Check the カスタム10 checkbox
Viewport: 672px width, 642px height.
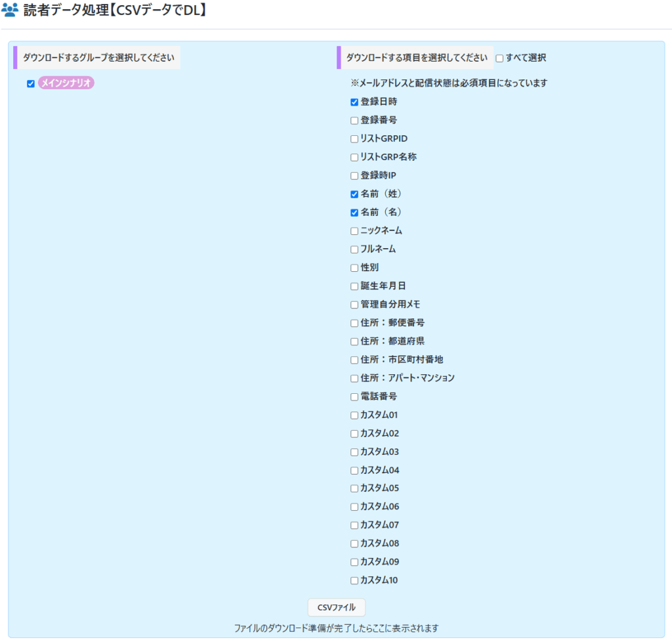click(354, 580)
